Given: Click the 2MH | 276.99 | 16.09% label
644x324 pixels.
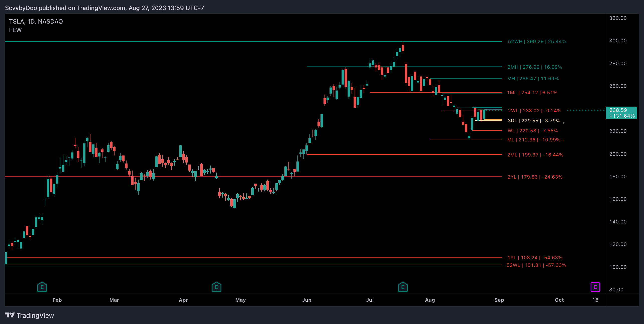Looking at the screenshot, I should click(535, 67).
